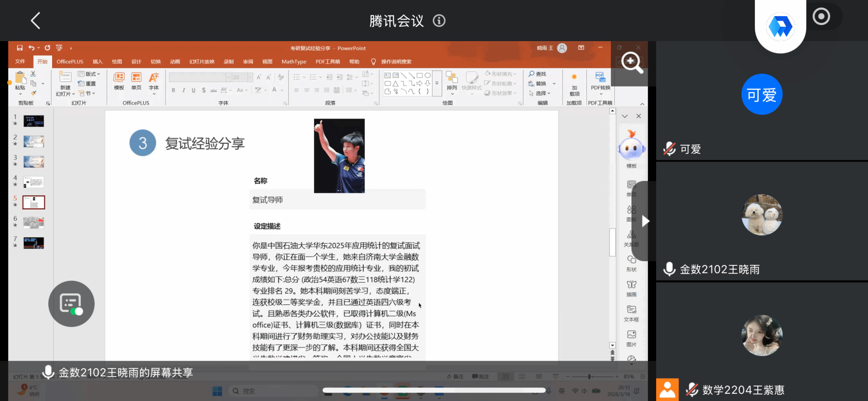Switch to the 插入 ribbon tab
868x401 pixels.
(97, 62)
